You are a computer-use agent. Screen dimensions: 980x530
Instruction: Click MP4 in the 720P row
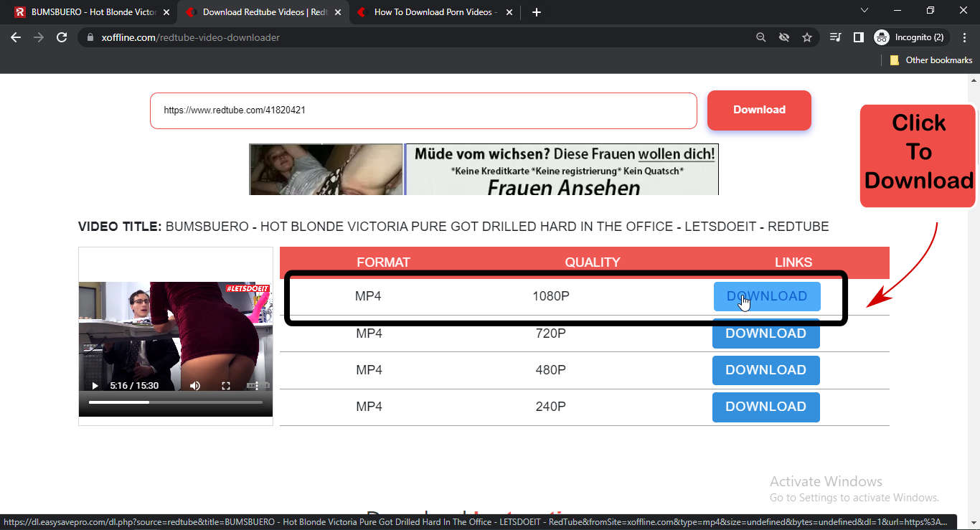(x=369, y=333)
